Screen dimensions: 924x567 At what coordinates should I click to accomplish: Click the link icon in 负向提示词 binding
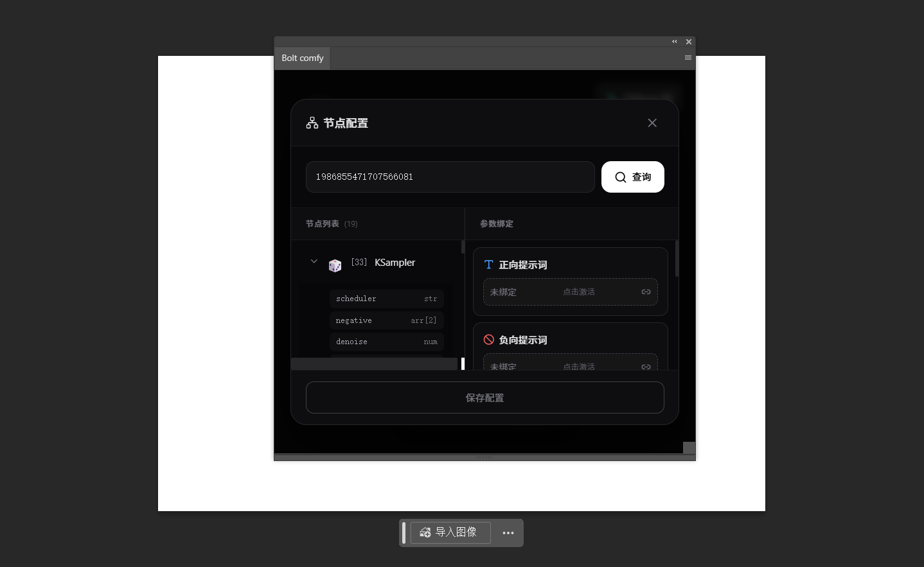pyautogui.click(x=646, y=366)
